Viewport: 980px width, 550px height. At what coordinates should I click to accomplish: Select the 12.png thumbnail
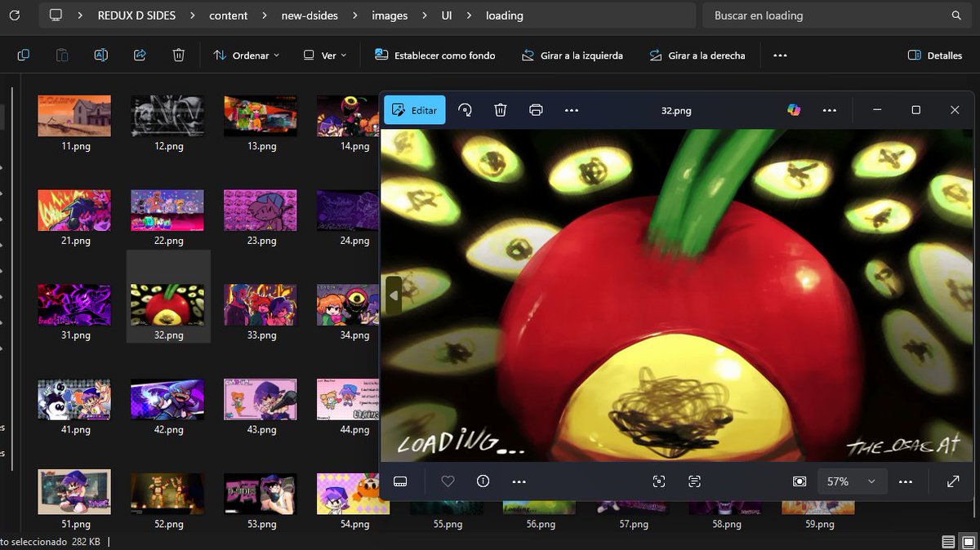click(167, 116)
